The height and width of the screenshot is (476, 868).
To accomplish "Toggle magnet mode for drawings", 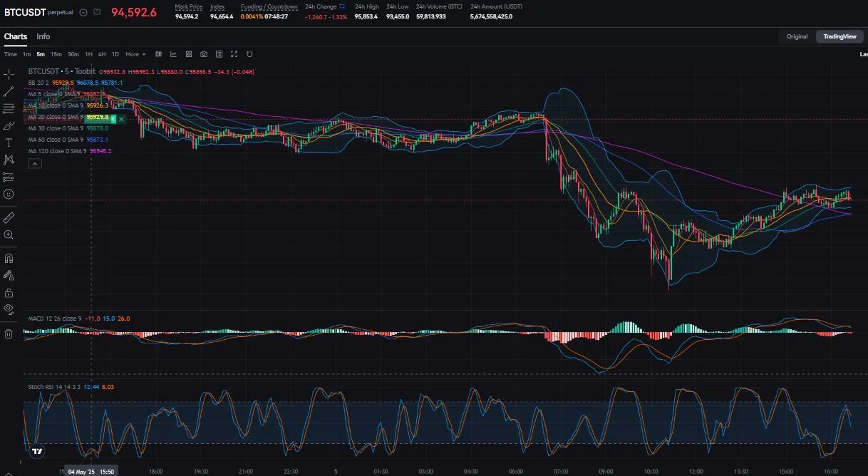I will (x=9, y=258).
